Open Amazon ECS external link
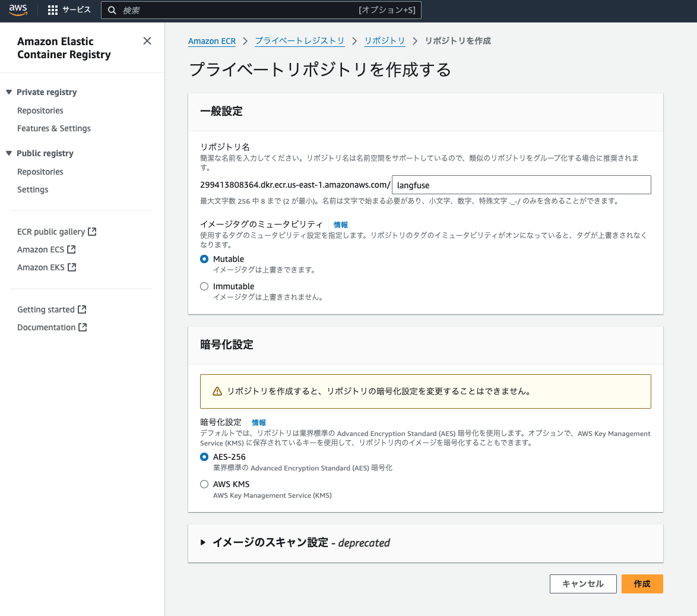The width and height of the screenshot is (697, 616). click(x=42, y=249)
